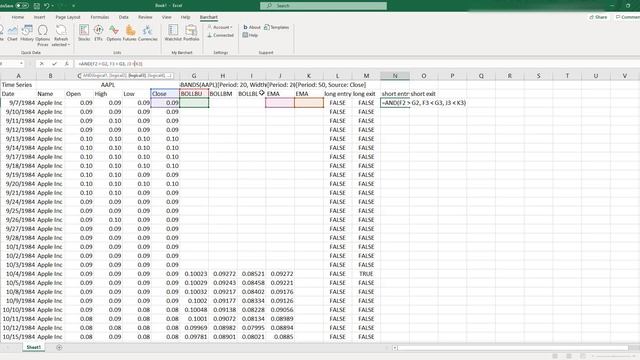Open the Options list
Screen dimensions: 640x360
tap(114, 33)
